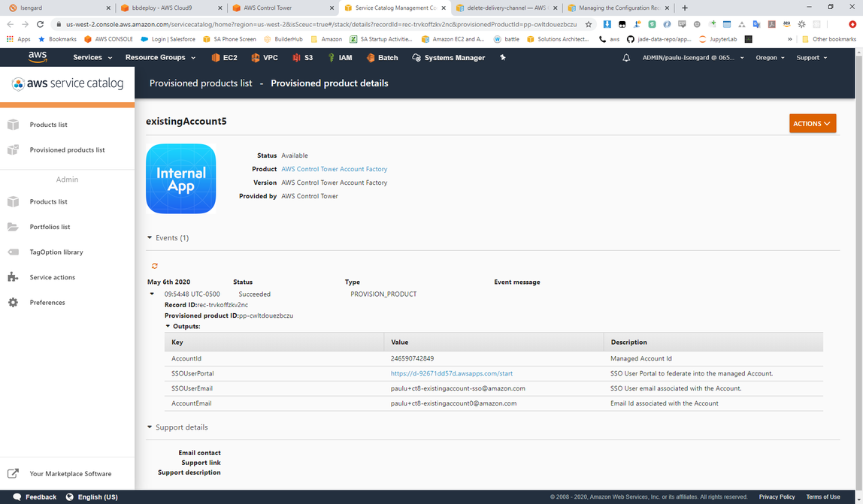The image size is (863, 504).
Task: Switch to the bbdeploy - AWS Cloud9 tab
Action: pos(171,8)
